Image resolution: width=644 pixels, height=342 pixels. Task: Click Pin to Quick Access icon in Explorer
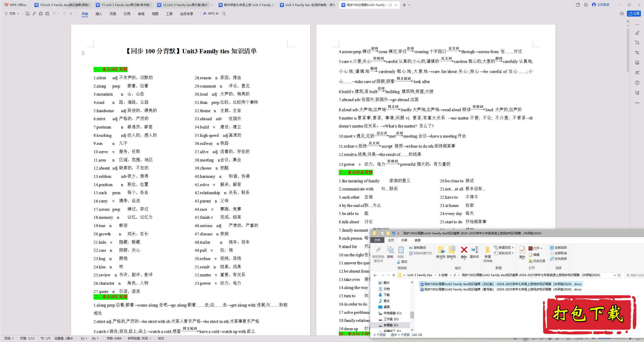[x=378, y=250]
